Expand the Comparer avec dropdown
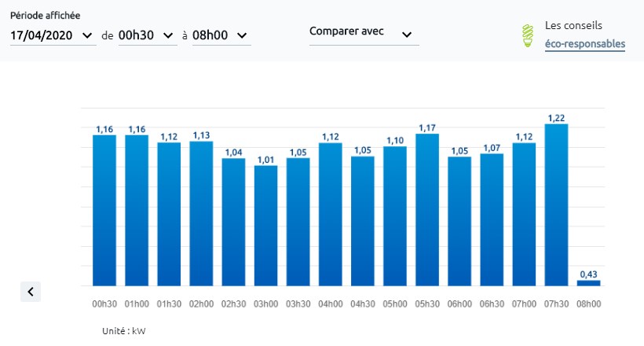 [x=364, y=33]
